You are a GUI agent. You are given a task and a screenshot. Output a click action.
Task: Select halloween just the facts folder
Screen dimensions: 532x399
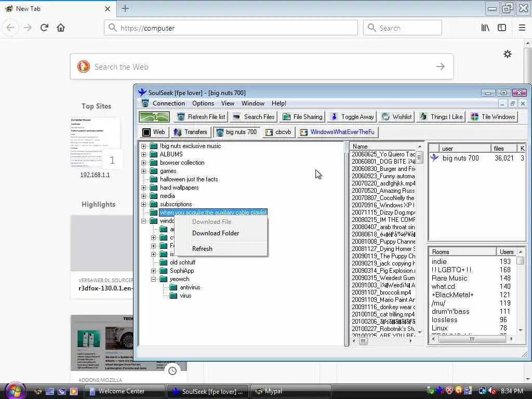pyautogui.click(x=189, y=179)
